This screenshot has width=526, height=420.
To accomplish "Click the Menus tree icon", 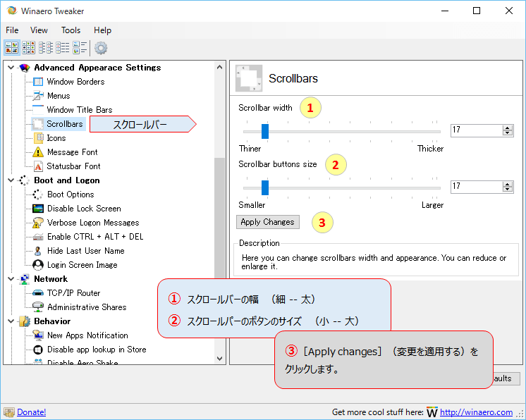I will (x=38, y=96).
